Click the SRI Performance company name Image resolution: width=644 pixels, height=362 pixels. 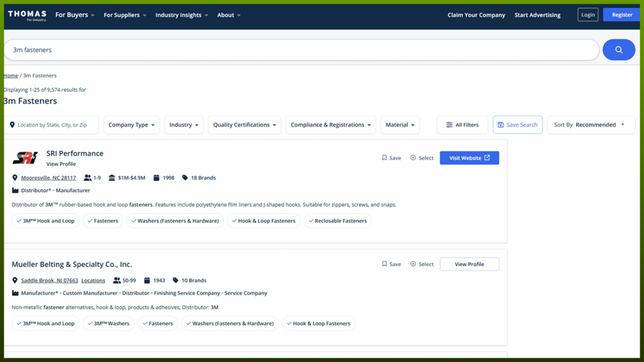click(75, 153)
